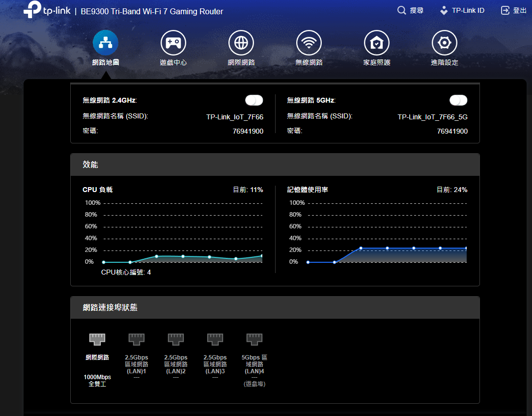The width and height of the screenshot is (532, 416).
Task: Open the 無線網路 Wi-Fi icon
Action: coord(309,43)
